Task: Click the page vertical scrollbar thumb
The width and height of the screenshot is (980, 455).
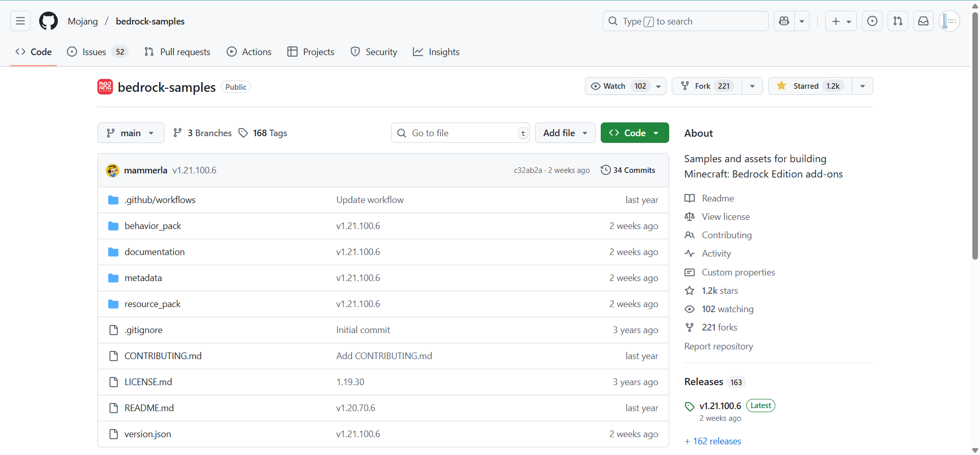Action: point(975,135)
